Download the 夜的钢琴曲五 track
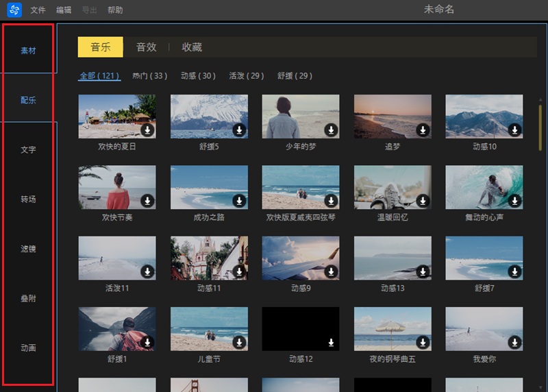The image size is (548, 392). (x=423, y=343)
